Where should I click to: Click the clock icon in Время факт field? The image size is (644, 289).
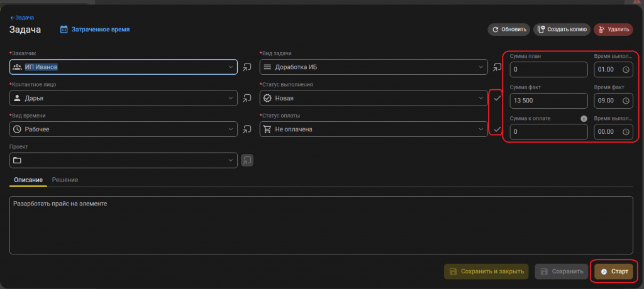coord(626,101)
